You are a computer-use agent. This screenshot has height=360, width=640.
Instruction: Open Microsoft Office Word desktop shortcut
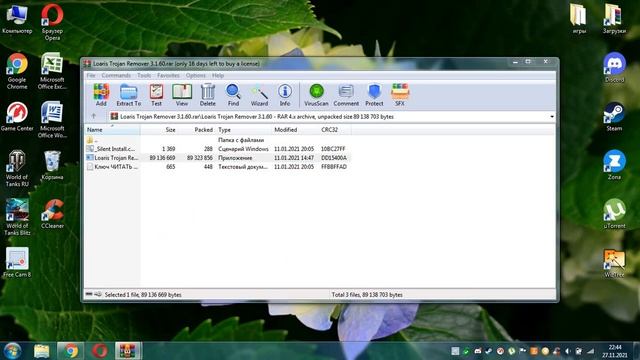(52, 120)
